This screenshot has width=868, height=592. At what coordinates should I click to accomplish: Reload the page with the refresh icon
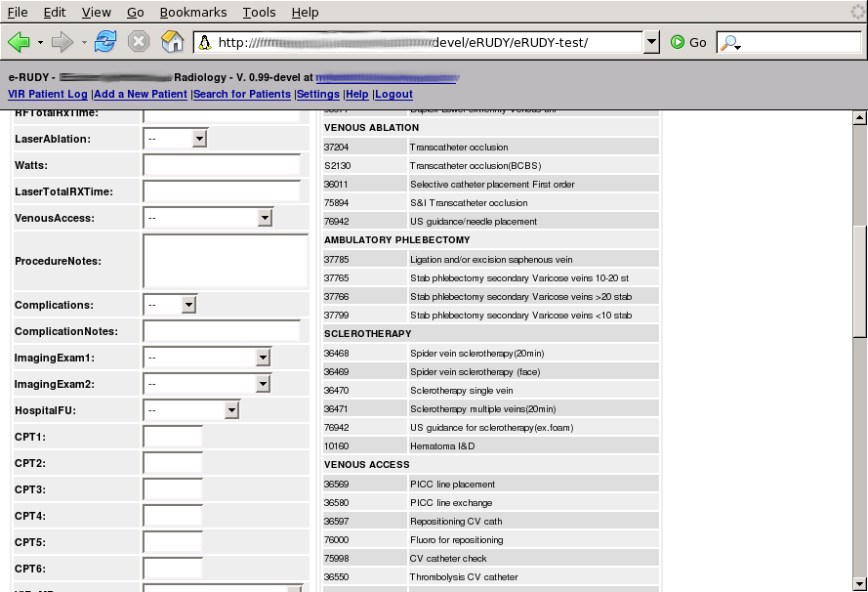[x=105, y=42]
